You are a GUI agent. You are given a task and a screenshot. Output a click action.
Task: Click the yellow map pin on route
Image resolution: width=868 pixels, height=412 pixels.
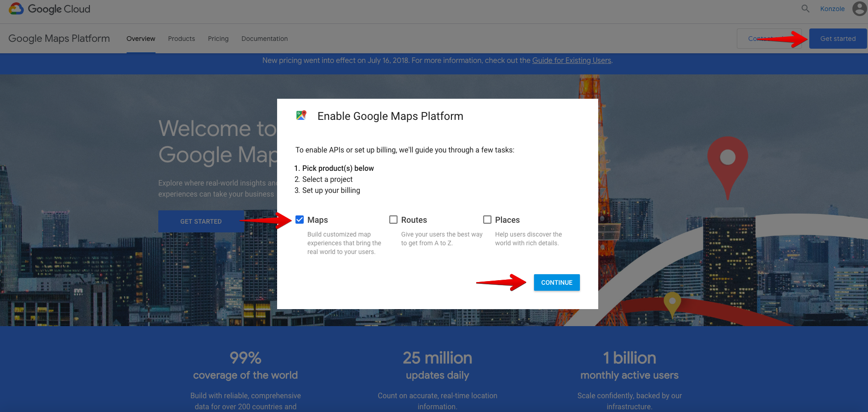pyautogui.click(x=672, y=305)
